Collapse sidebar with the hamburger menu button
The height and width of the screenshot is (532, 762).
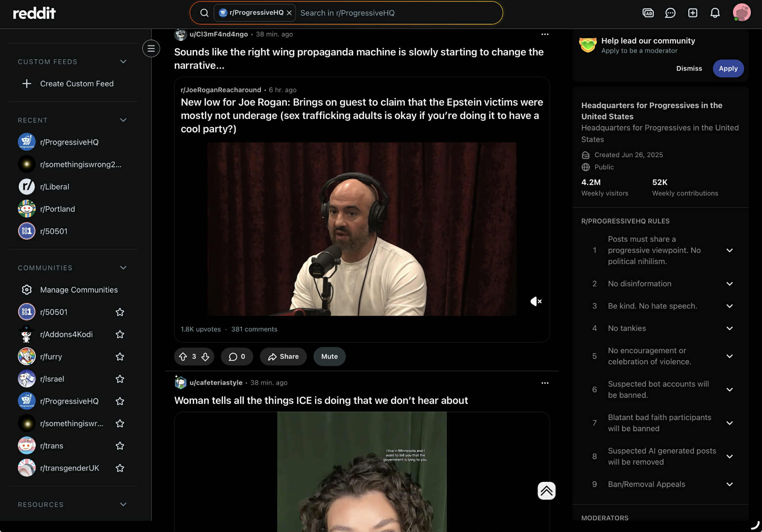pos(151,48)
